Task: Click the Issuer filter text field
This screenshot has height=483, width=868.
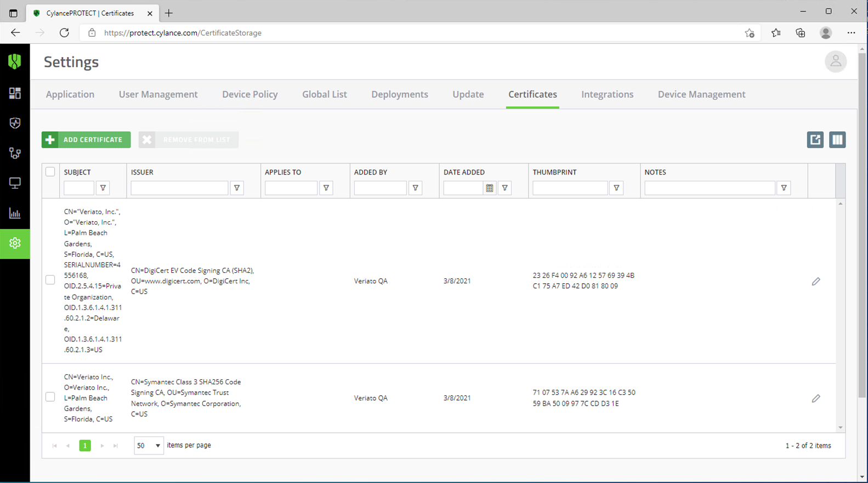Action: [179, 188]
